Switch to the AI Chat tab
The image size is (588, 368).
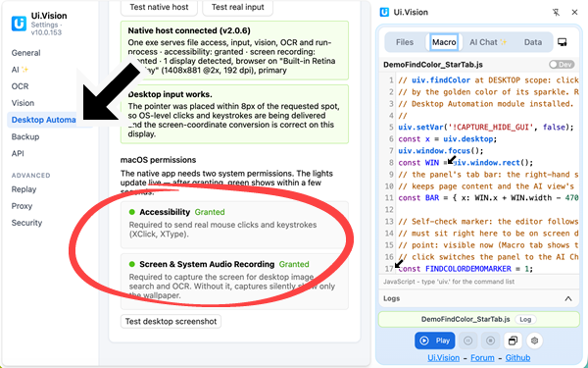click(x=488, y=42)
